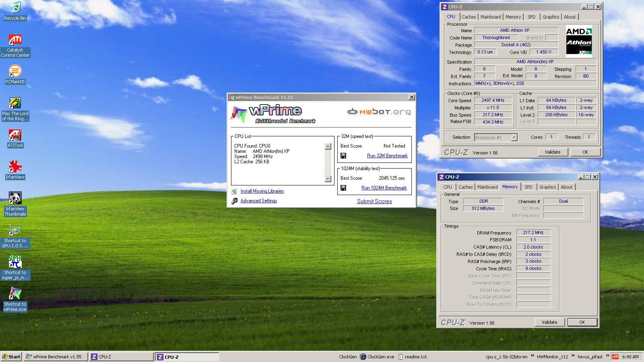Click Validate in upper CPU-Z window
The image size is (644, 362).
[553, 152]
